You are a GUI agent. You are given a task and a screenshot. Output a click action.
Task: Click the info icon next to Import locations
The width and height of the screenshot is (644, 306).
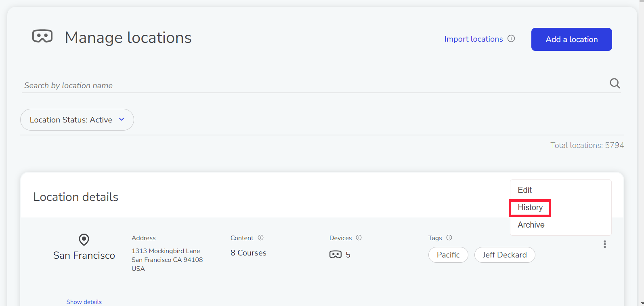click(511, 39)
